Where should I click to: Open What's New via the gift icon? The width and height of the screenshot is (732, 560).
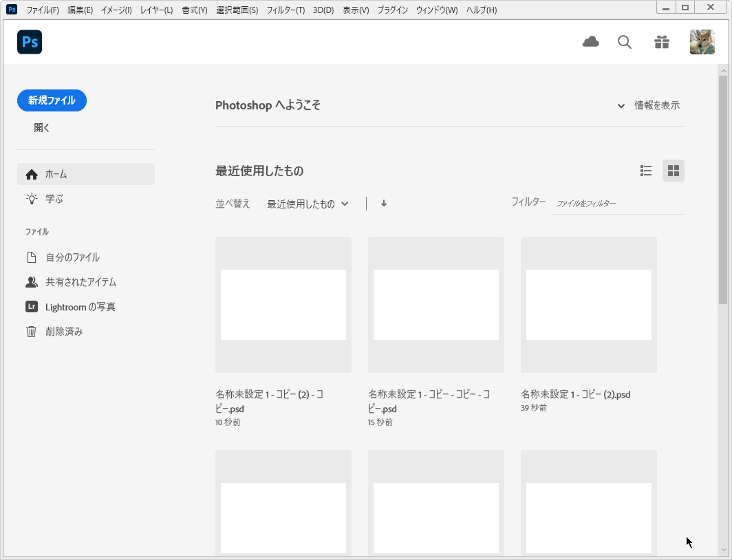(661, 42)
